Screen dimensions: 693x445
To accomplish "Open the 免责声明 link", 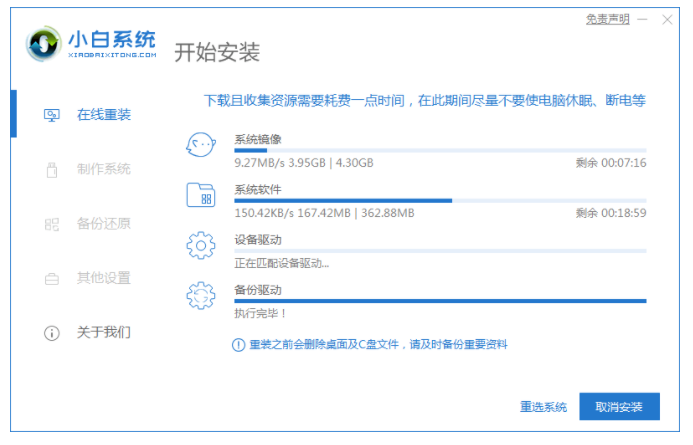I will pyautogui.click(x=607, y=19).
